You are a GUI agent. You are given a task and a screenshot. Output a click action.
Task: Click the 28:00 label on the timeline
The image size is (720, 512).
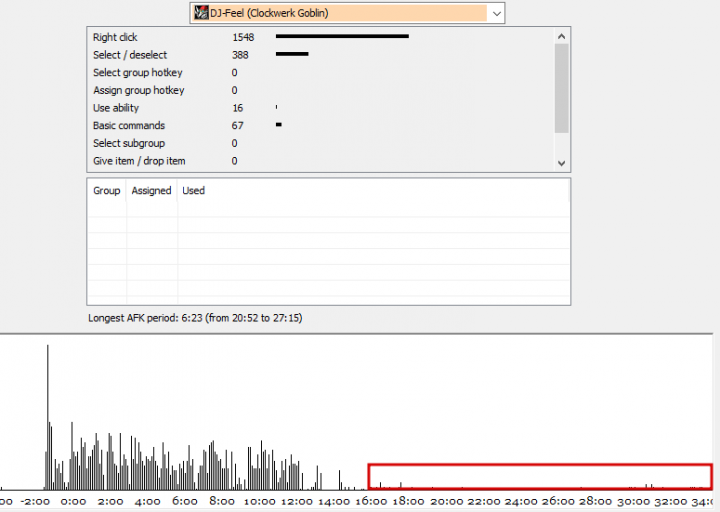point(595,501)
